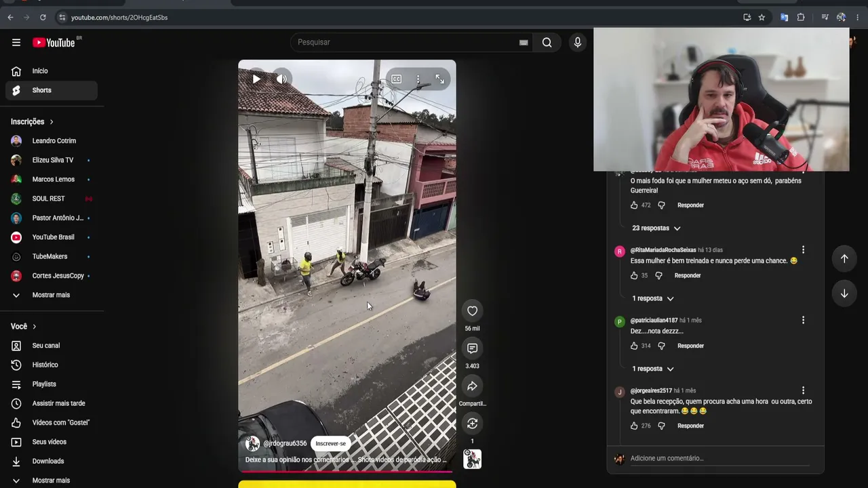Open the Chrome extensions puzzle menu

click(x=801, y=18)
